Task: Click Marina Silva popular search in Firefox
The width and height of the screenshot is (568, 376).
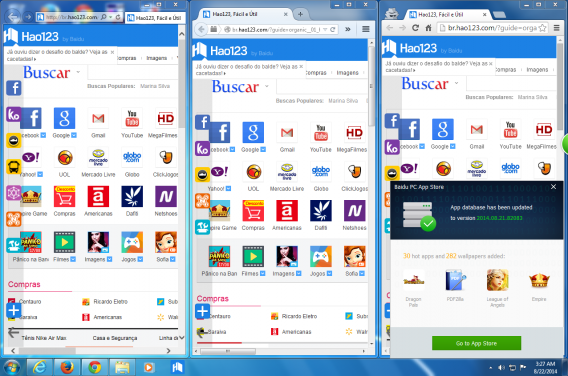Action: point(343,100)
